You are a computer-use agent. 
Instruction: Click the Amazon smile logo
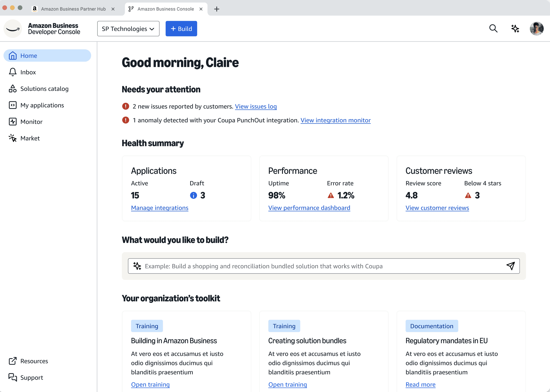(x=13, y=29)
